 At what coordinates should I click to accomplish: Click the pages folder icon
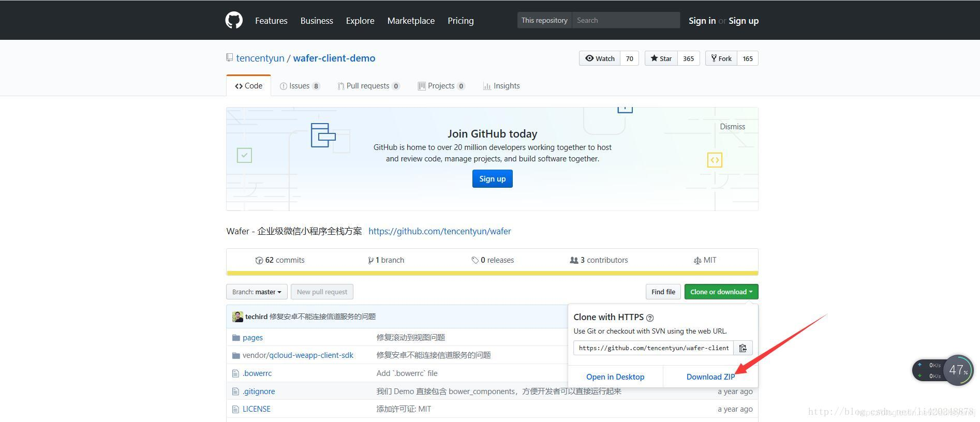point(236,338)
